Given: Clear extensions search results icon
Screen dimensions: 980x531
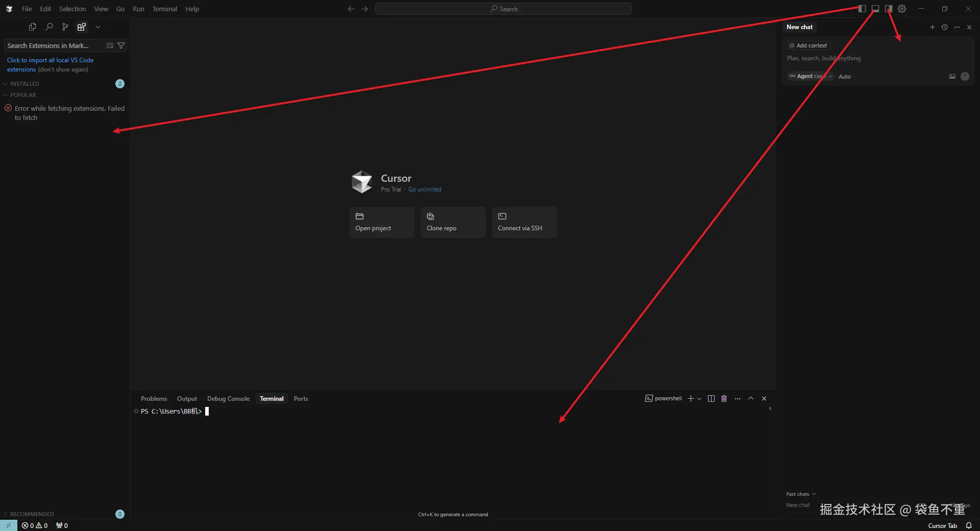Looking at the screenshot, I should 109,45.
